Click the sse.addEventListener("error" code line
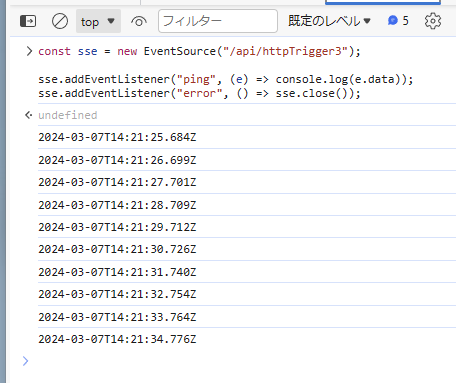The width and height of the screenshot is (456, 383). click(199, 93)
